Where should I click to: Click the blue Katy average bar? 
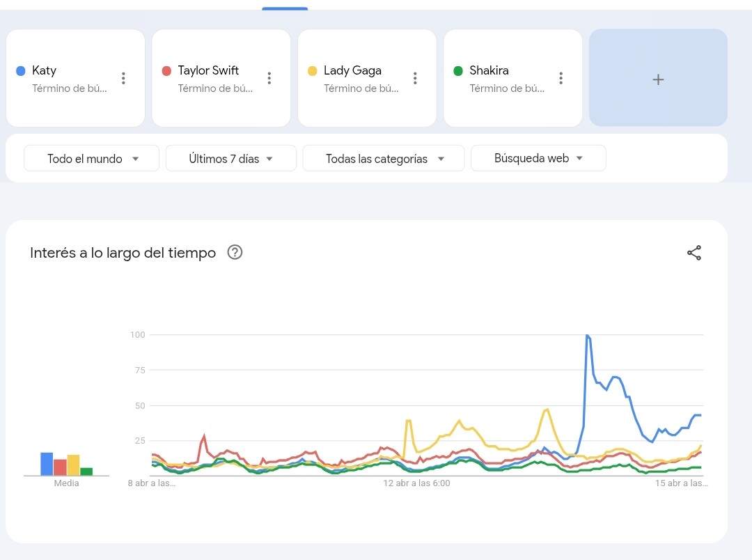(x=47, y=464)
